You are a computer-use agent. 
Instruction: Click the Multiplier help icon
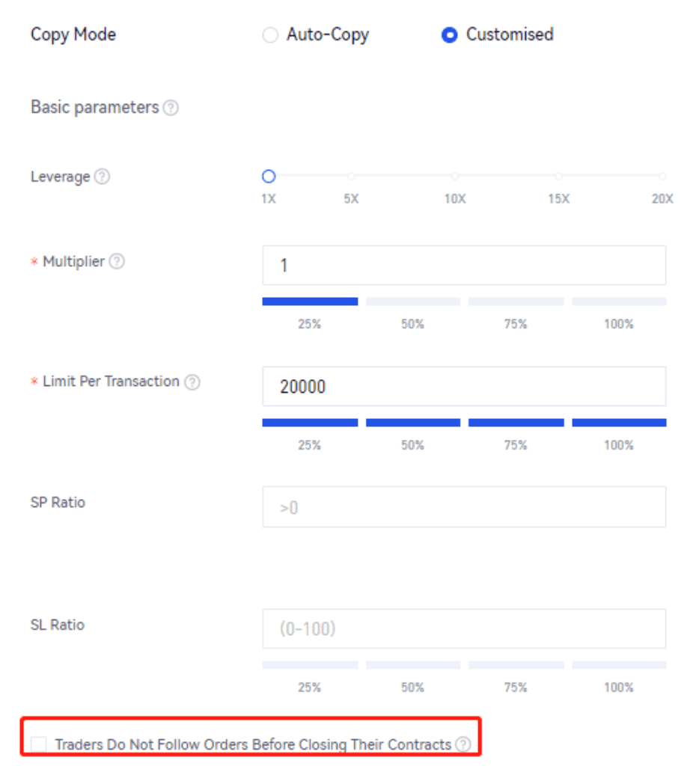(117, 263)
